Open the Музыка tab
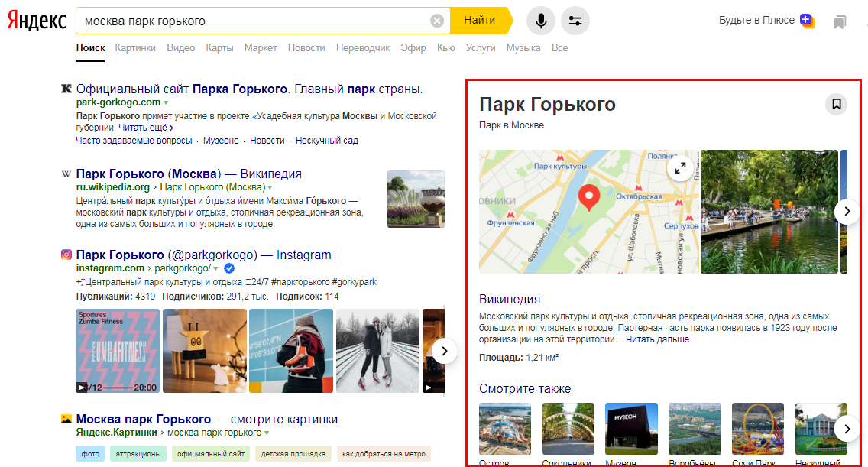The height and width of the screenshot is (467, 868). pyautogui.click(x=523, y=47)
